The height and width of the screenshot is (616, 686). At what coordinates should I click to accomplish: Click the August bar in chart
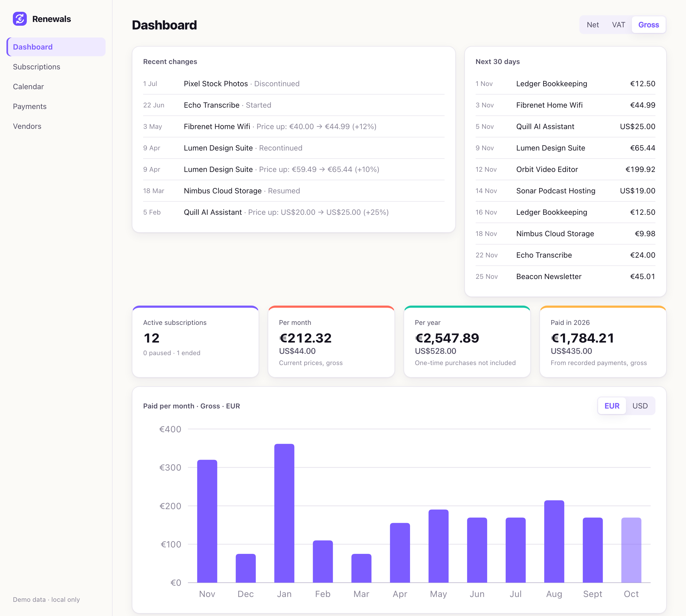coord(554,542)
